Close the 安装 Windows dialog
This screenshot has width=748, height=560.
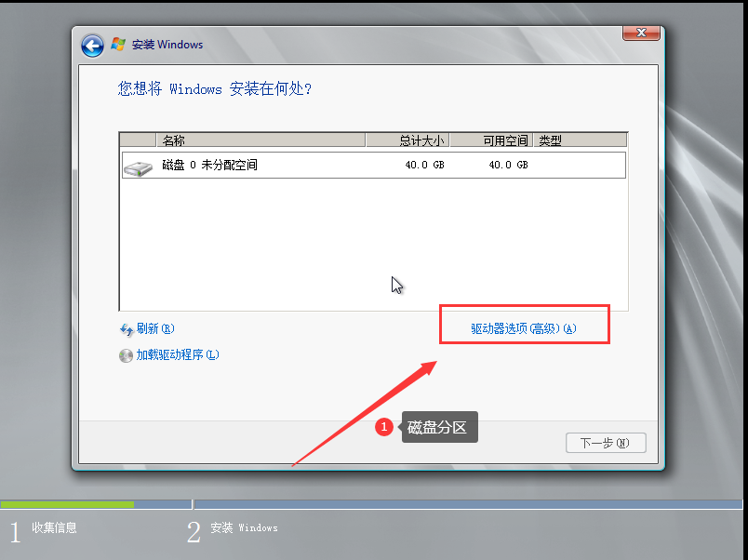tap(641, 33)
